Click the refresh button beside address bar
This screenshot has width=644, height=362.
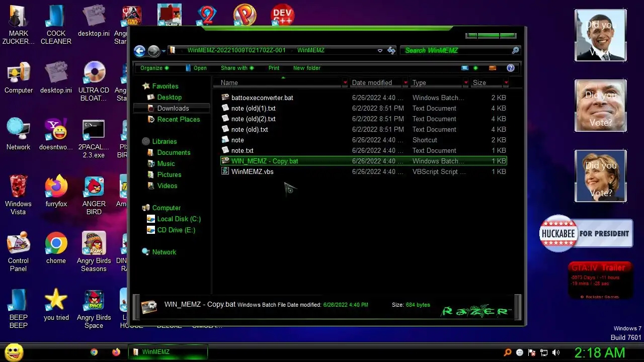click(x=391, y=50)
